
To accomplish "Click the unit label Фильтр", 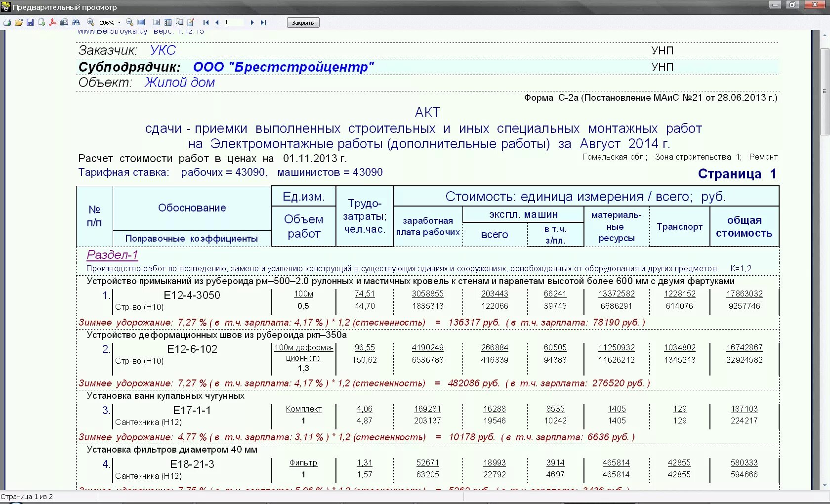I will (303, 463).
